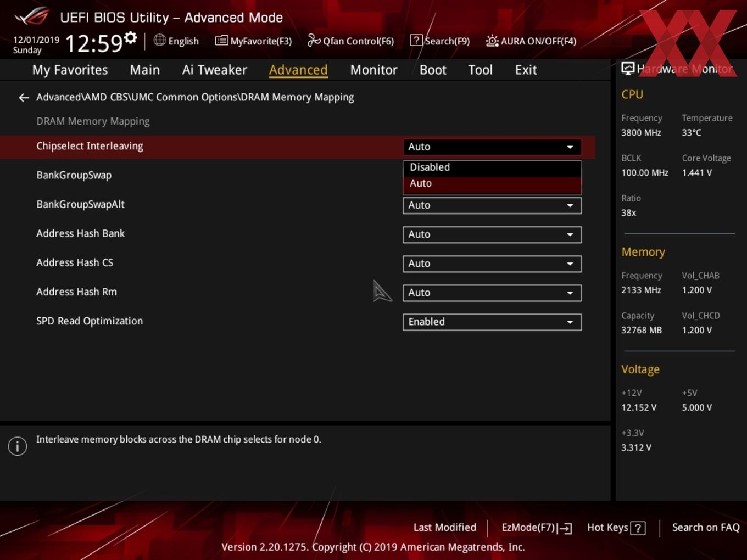Open the BankGroupSwapAlt dropdown

click(492, 205)
